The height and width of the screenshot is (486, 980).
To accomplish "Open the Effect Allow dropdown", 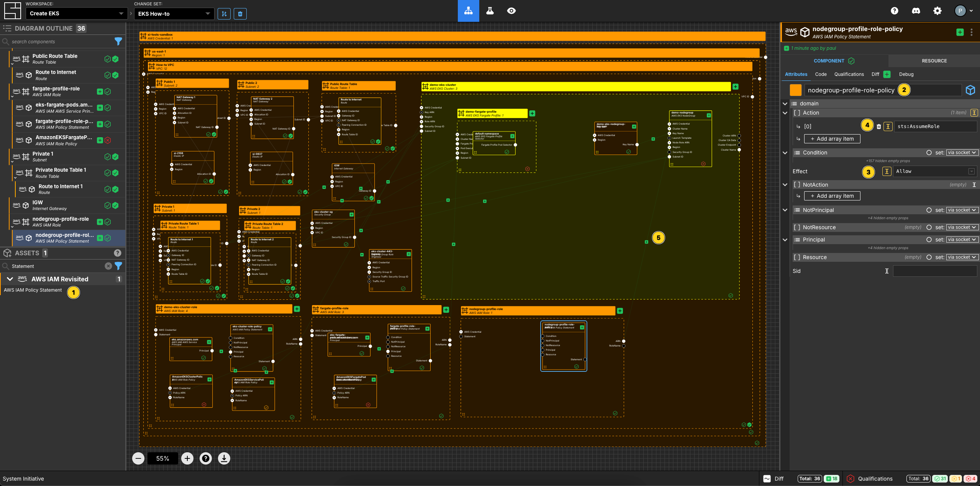I will click(x=935, y=171).
